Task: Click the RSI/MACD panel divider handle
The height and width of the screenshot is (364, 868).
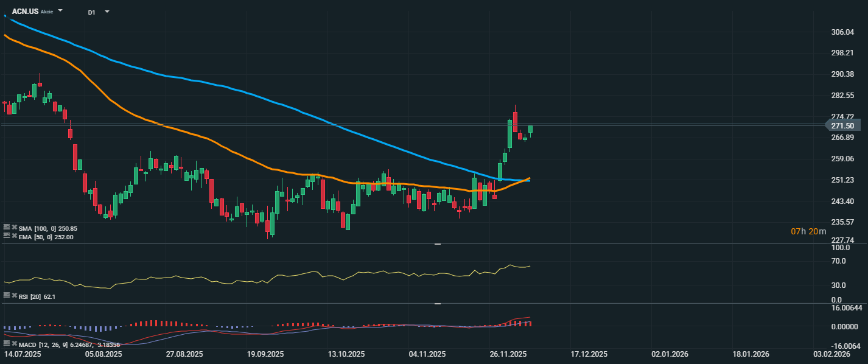Action: pyautogui.click(x=438, y=303)
